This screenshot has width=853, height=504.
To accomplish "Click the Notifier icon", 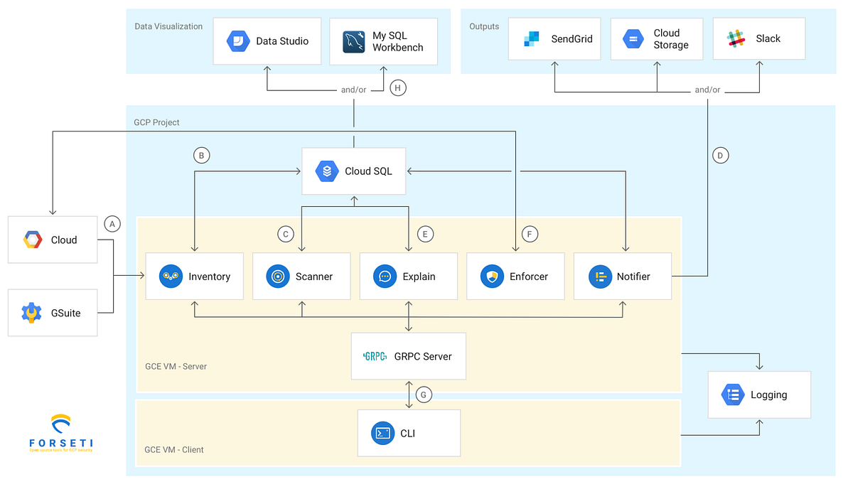I will (599, 276).
